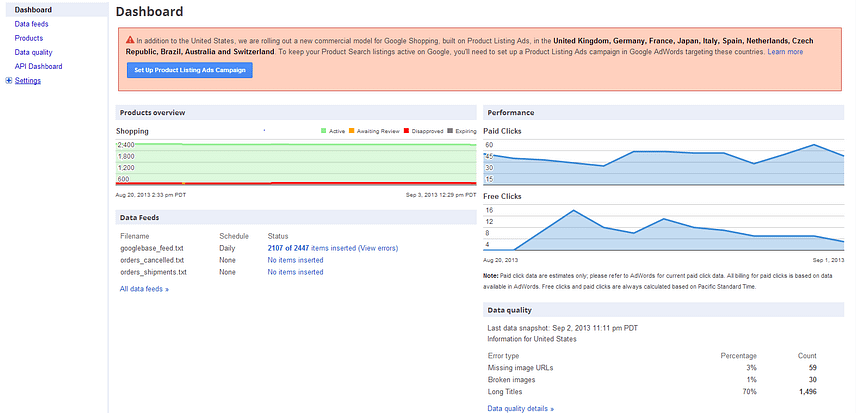Follow the Learn more link in alert
856x413 pixels.
click(785, 51)
